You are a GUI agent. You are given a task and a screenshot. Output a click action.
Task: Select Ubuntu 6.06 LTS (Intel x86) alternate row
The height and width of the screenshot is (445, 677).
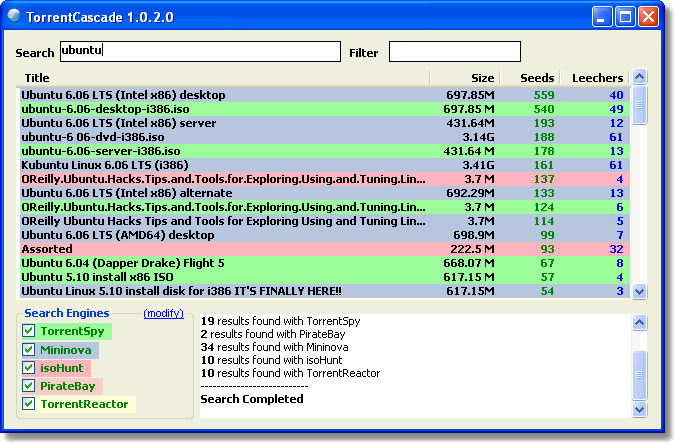point(325,193)
